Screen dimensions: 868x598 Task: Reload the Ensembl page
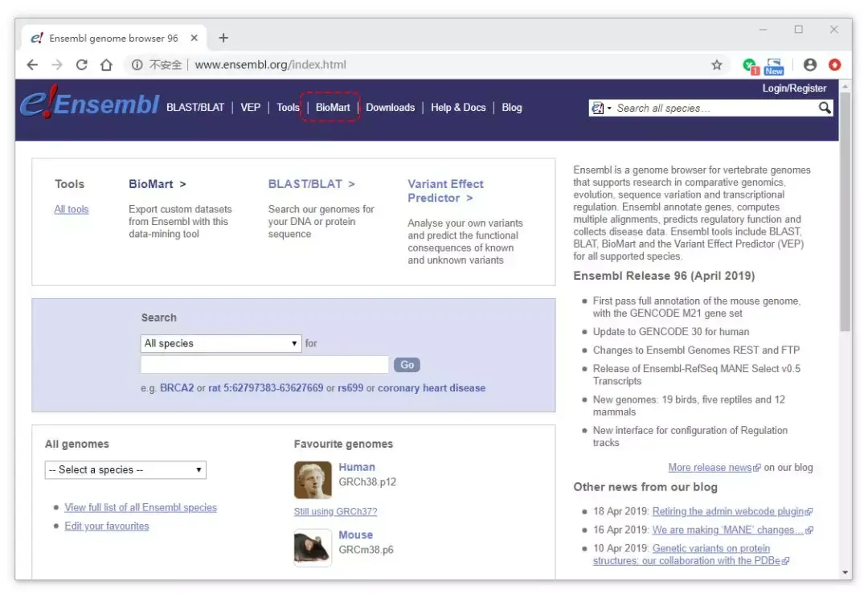tap(81, 65)
